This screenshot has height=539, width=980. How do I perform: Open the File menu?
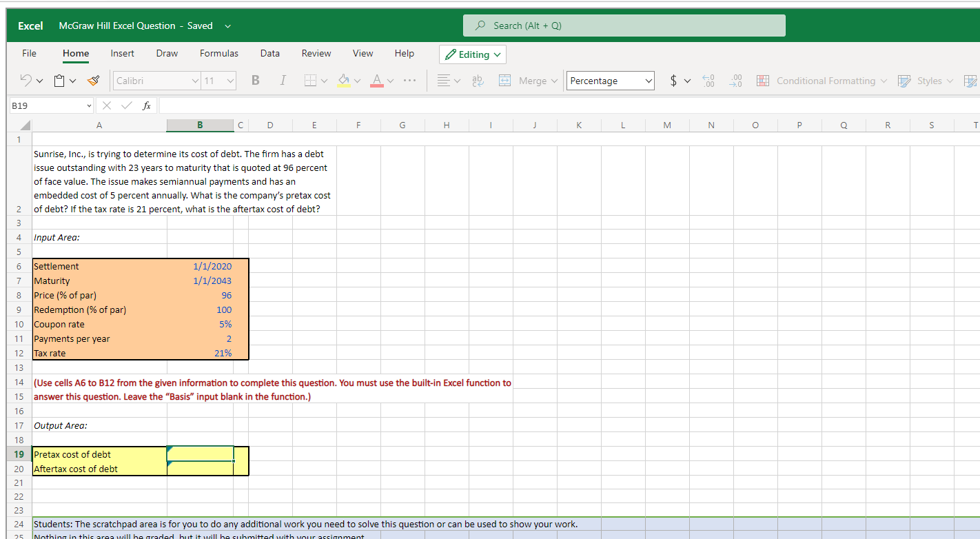29,53
